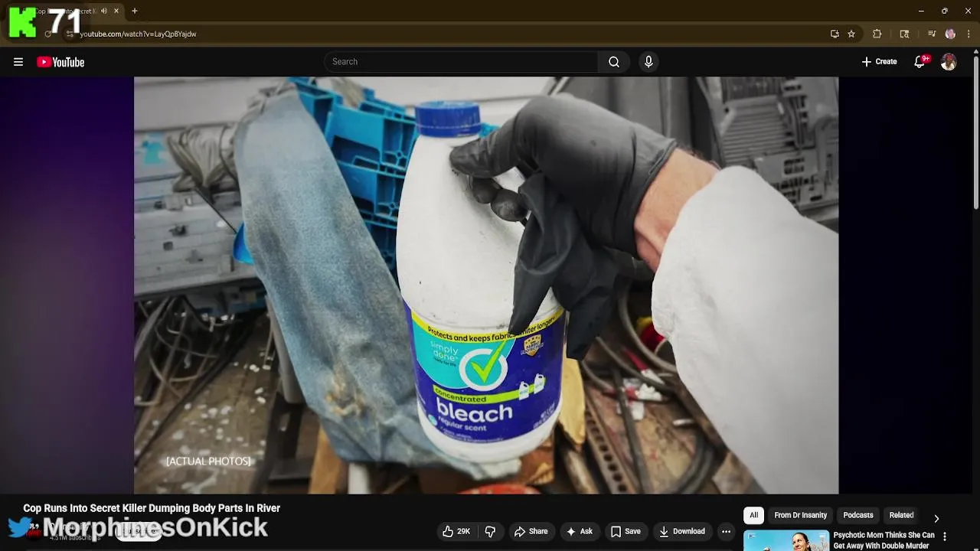Screen dimensions: 980x551
Task: Open browser extensions puzzle icon
Action: pos(877,34)
